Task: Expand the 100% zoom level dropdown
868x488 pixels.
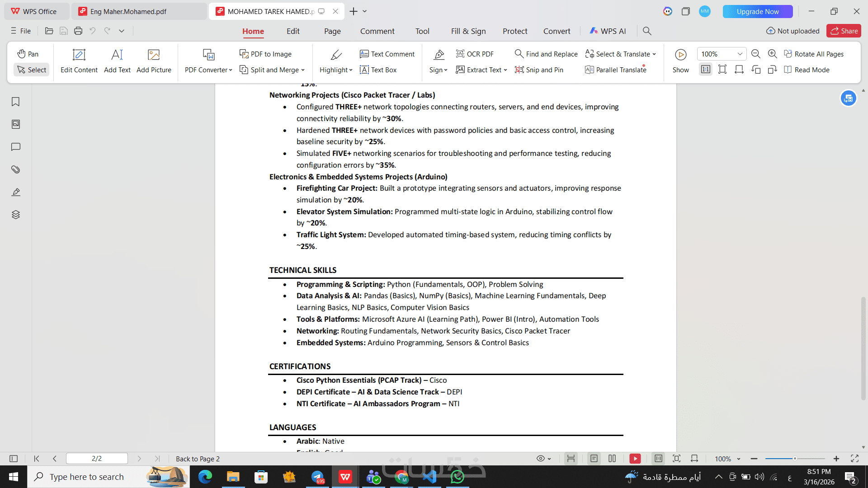Action: point(740,54)
